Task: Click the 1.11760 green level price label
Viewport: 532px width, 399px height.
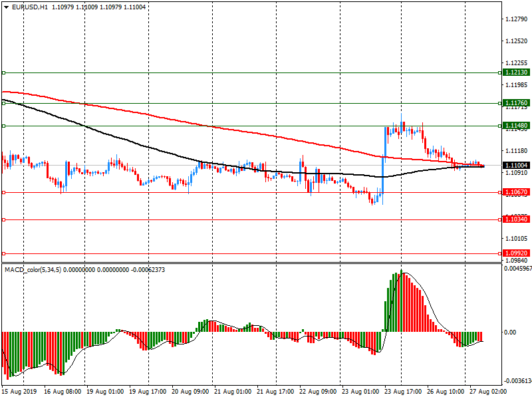Action: pyautogui.click(x=516, y=103)
